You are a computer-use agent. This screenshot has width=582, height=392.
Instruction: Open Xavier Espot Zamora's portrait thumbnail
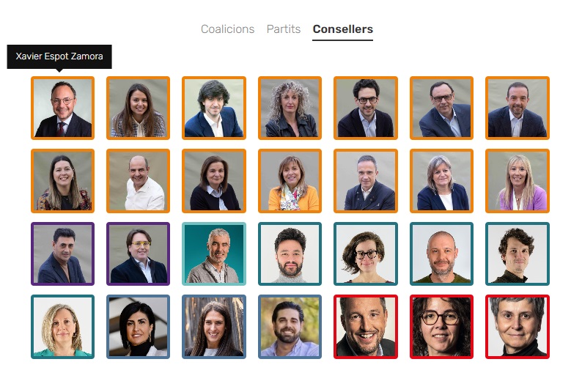[x=63, y=108]
